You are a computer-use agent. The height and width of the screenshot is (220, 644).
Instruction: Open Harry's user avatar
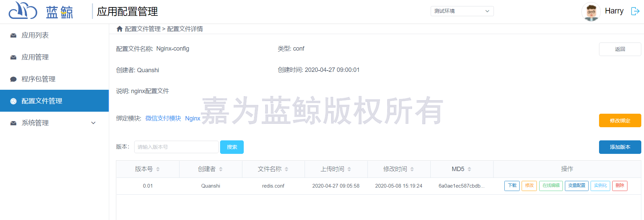pos(591,11)
